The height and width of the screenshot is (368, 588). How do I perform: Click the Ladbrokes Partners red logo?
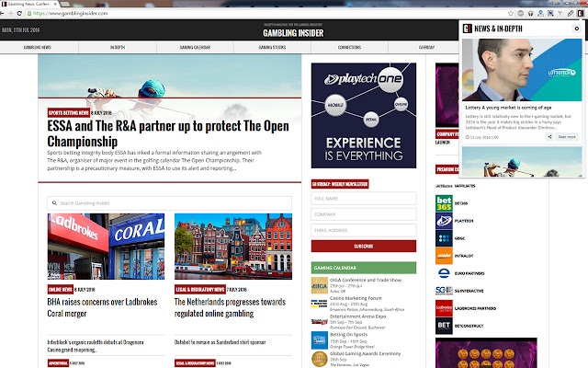(444, 308)
